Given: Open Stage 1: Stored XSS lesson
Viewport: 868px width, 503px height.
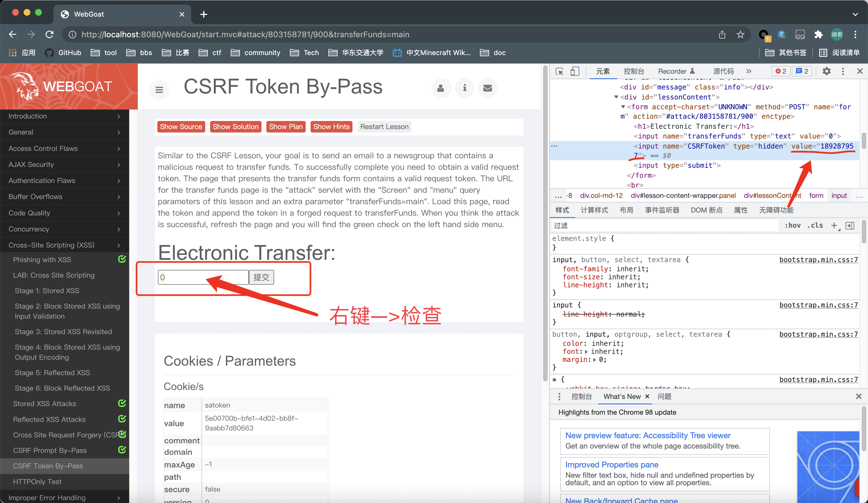Looking at the screenshot, I should [47, 291].
